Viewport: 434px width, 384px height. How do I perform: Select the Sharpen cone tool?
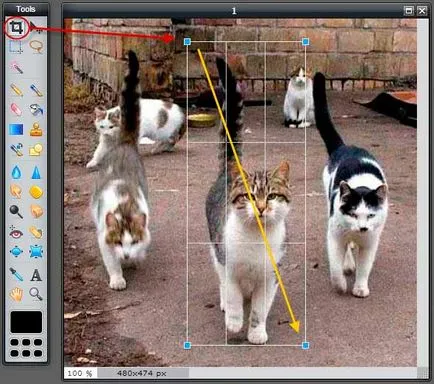tap(36, 172)
